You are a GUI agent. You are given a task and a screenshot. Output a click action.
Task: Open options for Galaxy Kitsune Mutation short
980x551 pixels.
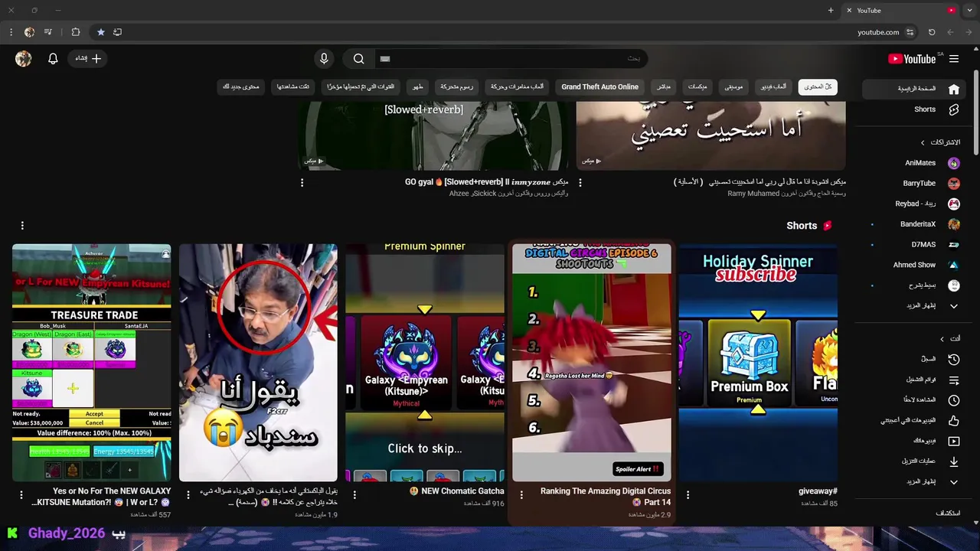pos(21,495)
